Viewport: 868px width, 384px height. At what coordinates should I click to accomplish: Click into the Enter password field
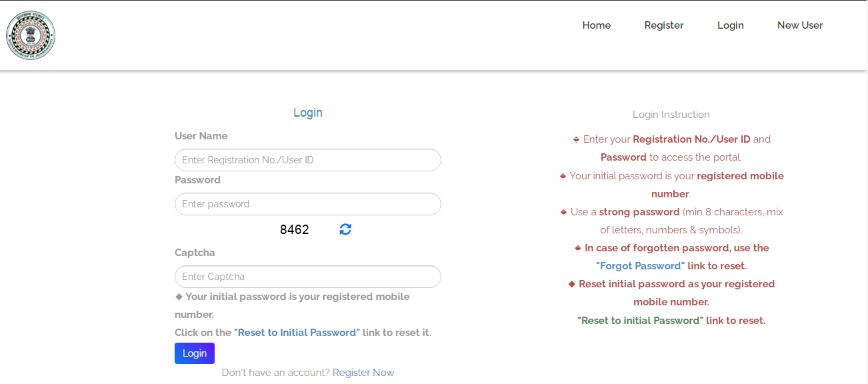pos(307,204)
